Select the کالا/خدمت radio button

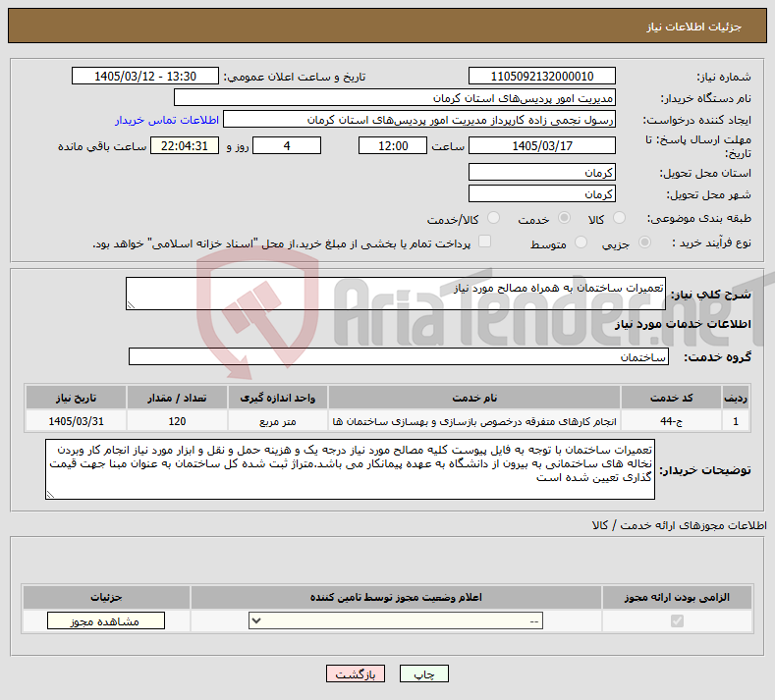click(x=493, y=218)
